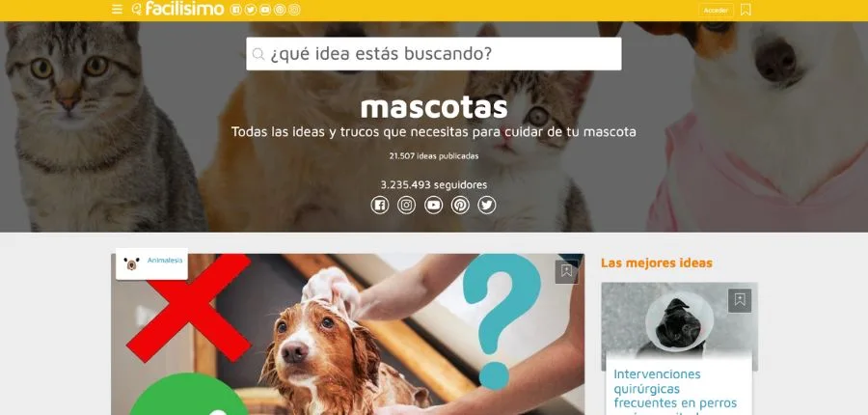Open Facebook icon in yellow header
This screenshot has height=415, width=868.
click(236, 10)
